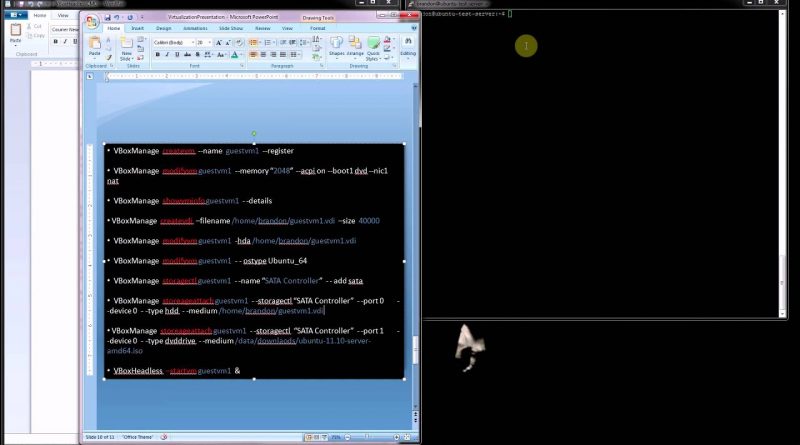The height and width of the screenshot is (445, 800).
Task: Switch to the Slide Show ribbon tab
Action: [231, 29]
